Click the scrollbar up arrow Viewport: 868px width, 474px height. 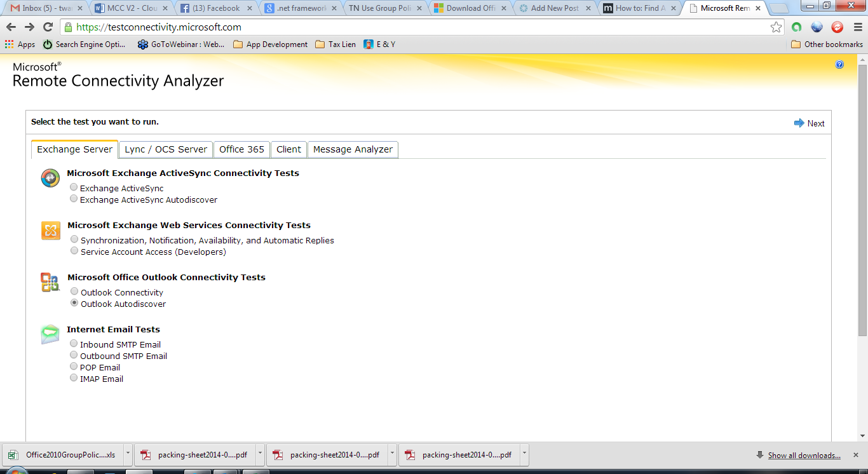pyautogui.click(x=862, y=59)
